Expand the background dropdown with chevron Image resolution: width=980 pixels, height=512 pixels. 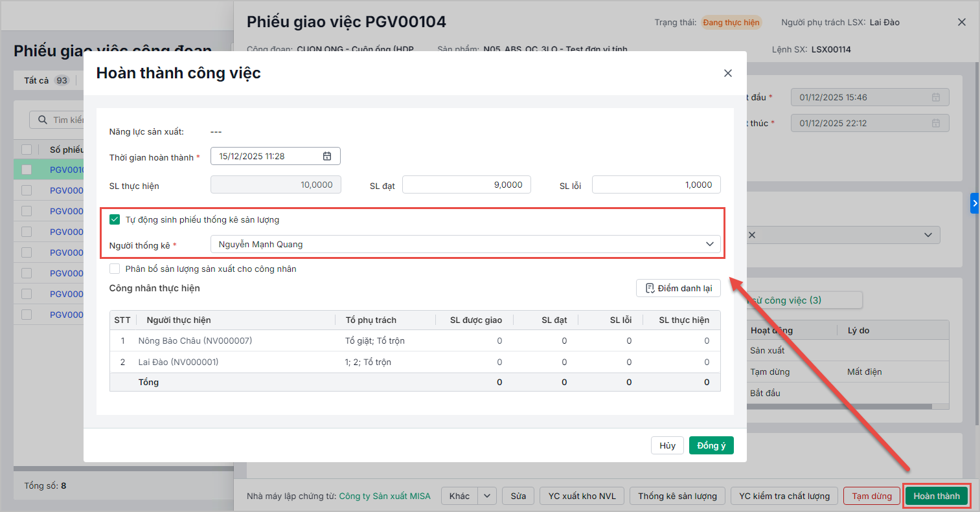point(928,235)
